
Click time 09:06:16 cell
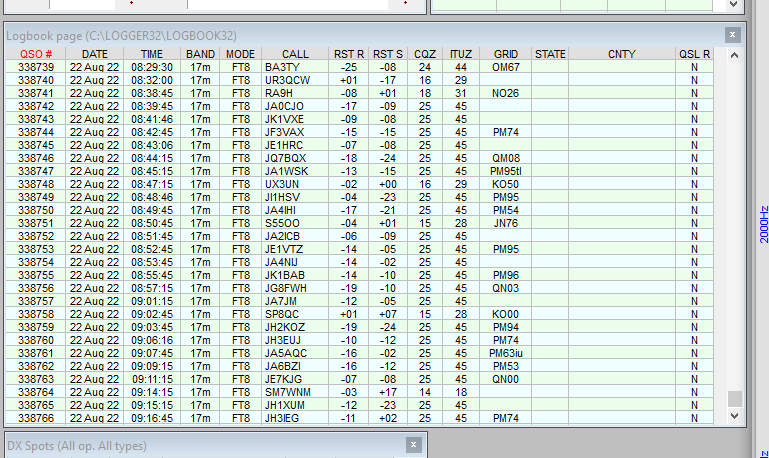click(152, 340)
